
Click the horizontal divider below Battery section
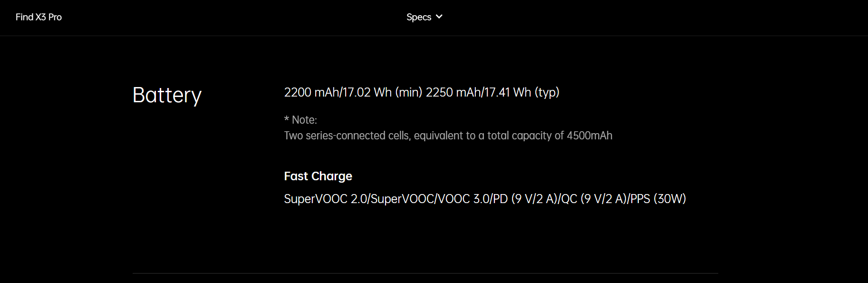click(x=425, y=273)
